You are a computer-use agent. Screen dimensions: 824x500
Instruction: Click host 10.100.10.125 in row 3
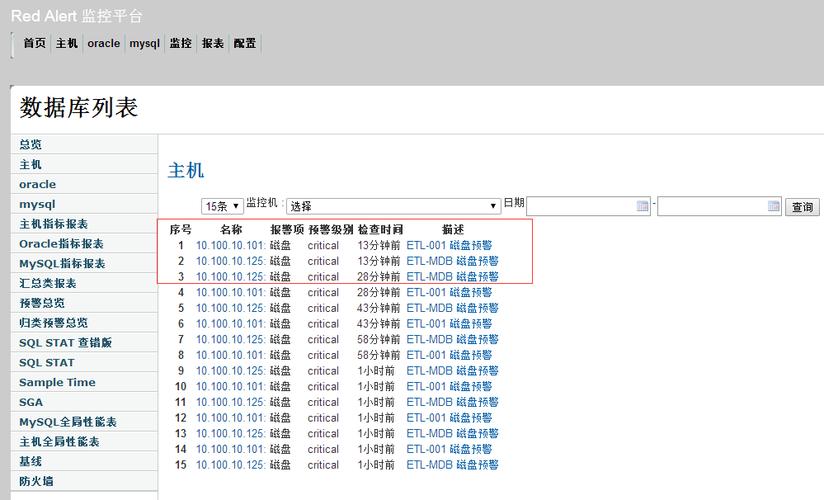pos(230,277)
